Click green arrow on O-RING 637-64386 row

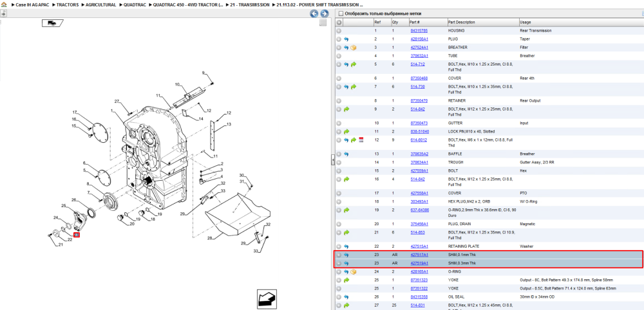click(x=346, y=210)
